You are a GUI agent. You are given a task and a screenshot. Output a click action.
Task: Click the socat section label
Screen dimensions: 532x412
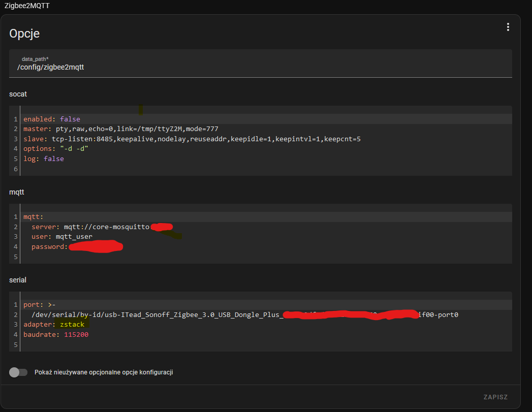pos(18,94)
